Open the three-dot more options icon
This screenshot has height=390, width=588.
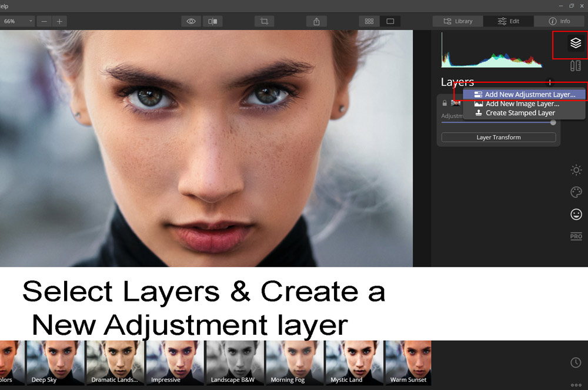tap(576, 385)
